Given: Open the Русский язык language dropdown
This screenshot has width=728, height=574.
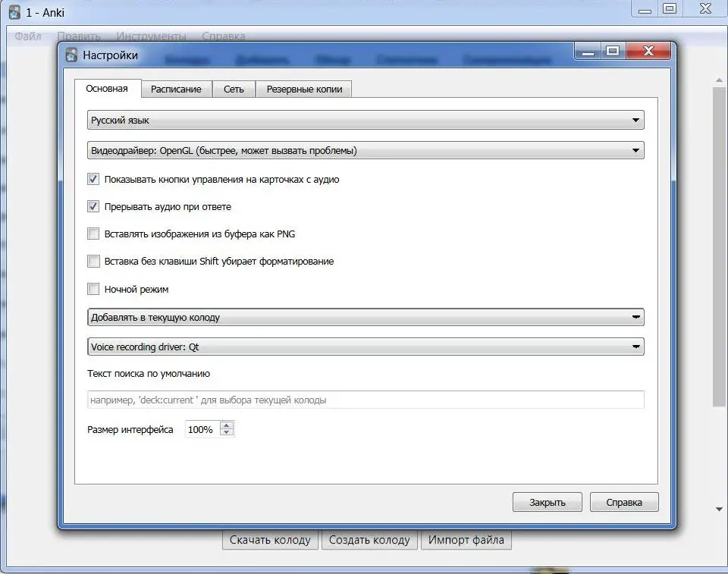Looking at the screenshot, I should point(366,120).
